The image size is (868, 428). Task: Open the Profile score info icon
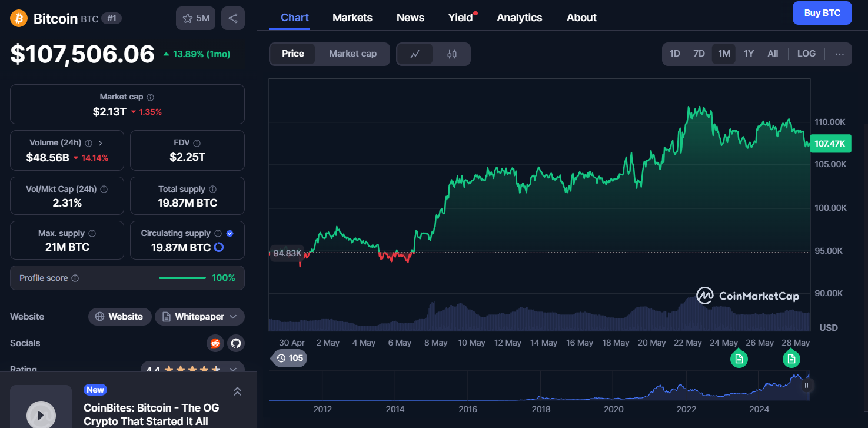[75, 278]
